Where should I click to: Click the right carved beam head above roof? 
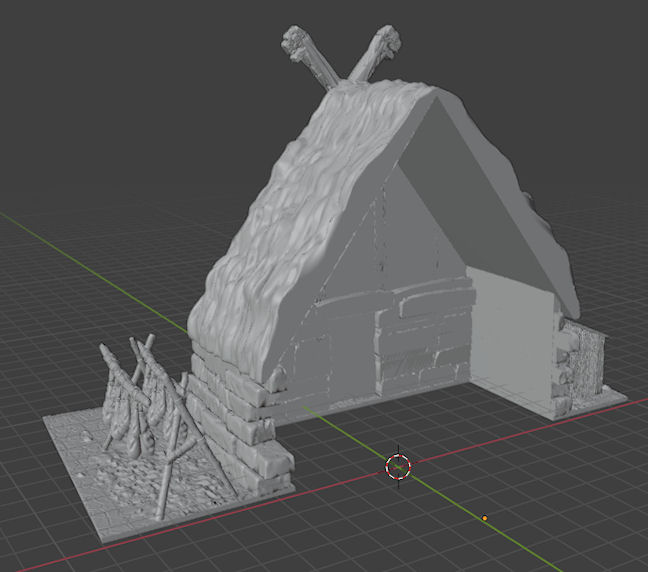[x=386, y=42]
